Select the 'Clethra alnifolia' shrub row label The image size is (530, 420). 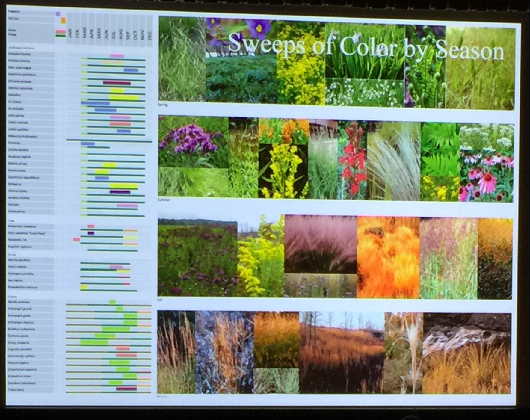click(x=17, y=267)
